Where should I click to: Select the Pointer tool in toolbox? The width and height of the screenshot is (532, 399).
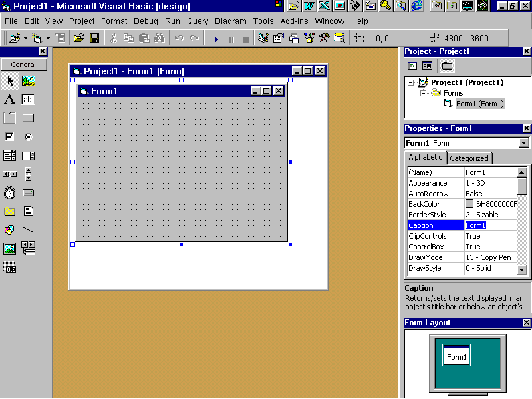pos(10,81)
